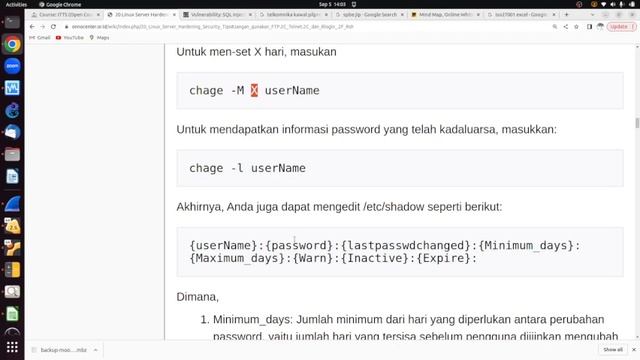Image resolution: width=640 pixels, height=360 pixels.
Task: Launch LibreOffice Writer from the dock
Action: tap(12, 176)
